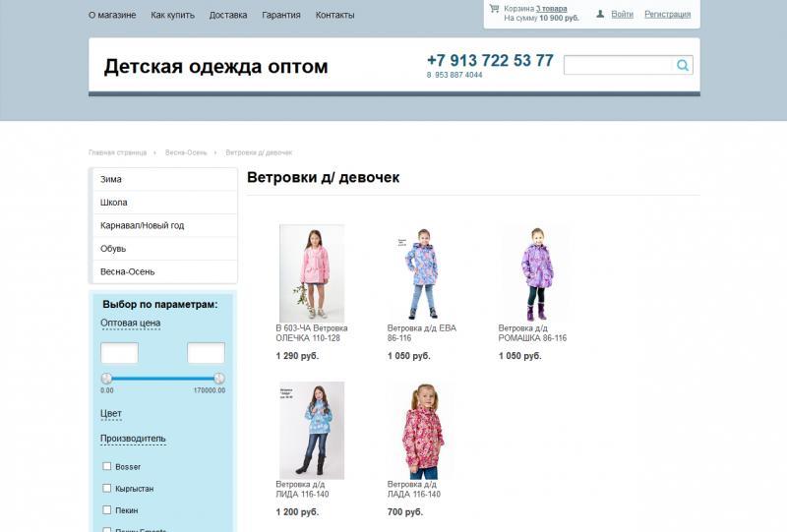Enable the Пекин manufacturer filter
Image resolution: width=787 pixels, height=532 pixels.
click(x=107, y=510)
